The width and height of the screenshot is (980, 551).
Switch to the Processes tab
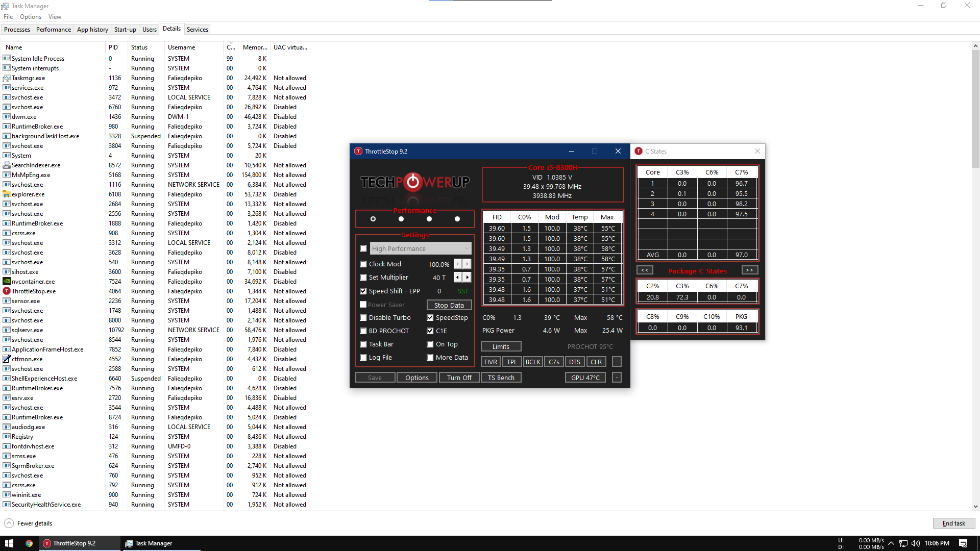tap(17, 30)
